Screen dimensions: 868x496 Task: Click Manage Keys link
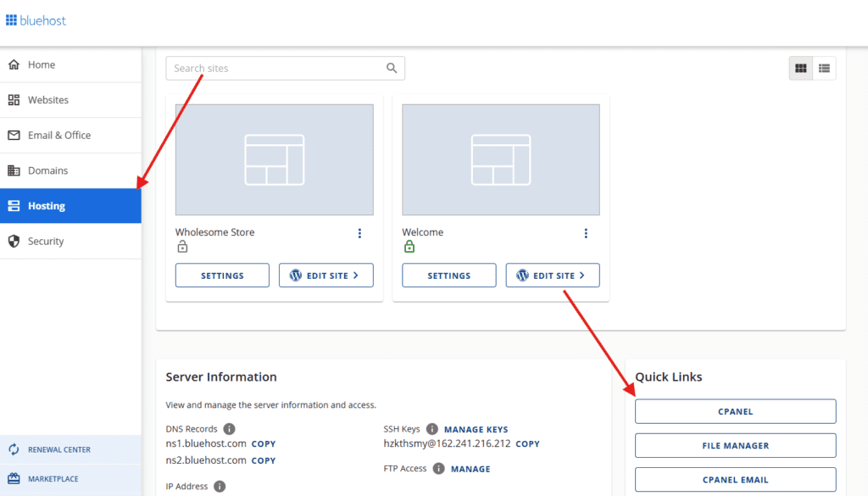coord(476,430)
